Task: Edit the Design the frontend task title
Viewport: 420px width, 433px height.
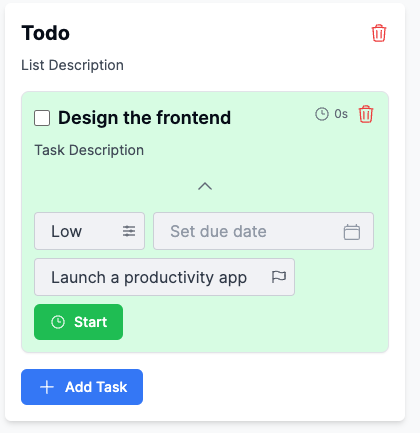Action: click(x=144, y=118)
